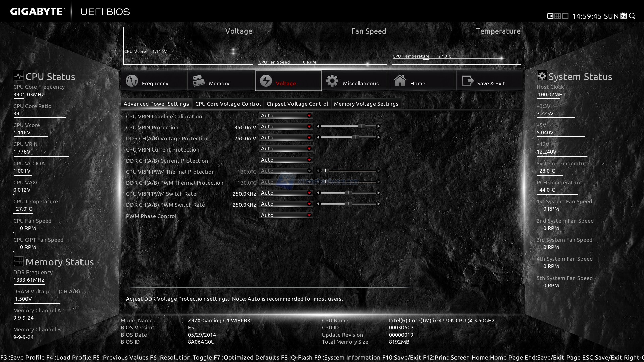Open PWM Phase Control dropdown
Image resolution: width=644 pixels, height=362 pixels.
[286, 215]
